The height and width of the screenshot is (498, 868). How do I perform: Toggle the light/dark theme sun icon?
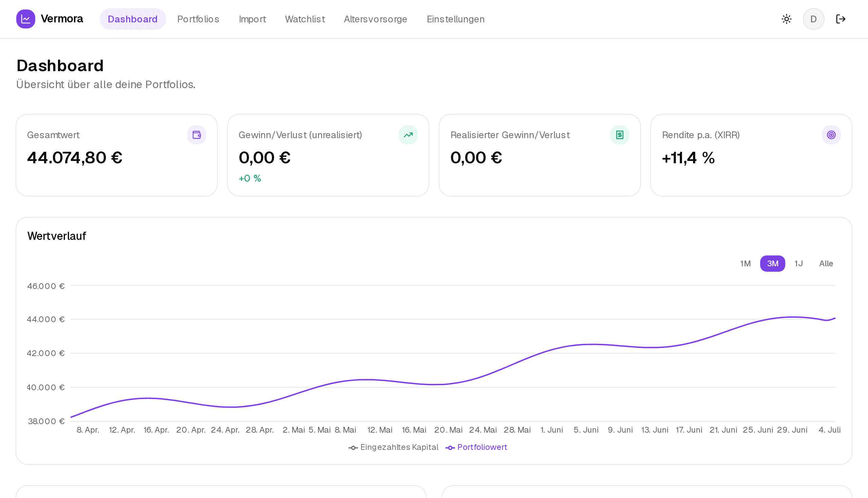[787, 19]
